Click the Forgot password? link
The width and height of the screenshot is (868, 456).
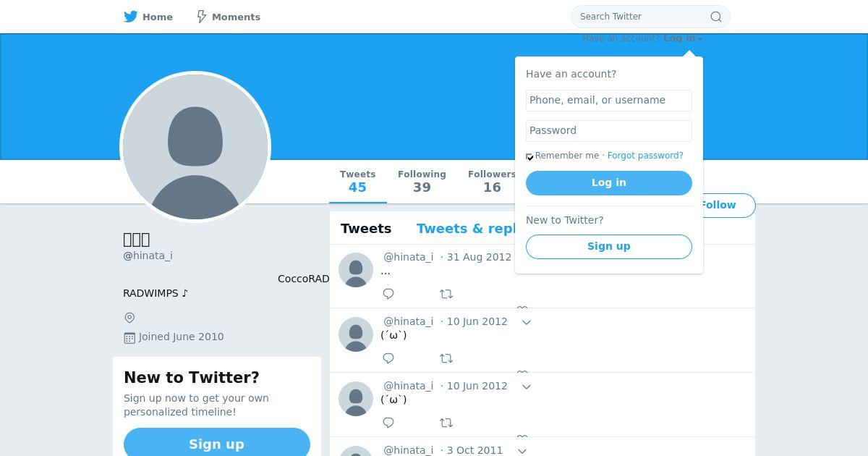click(x=645, y=156)
